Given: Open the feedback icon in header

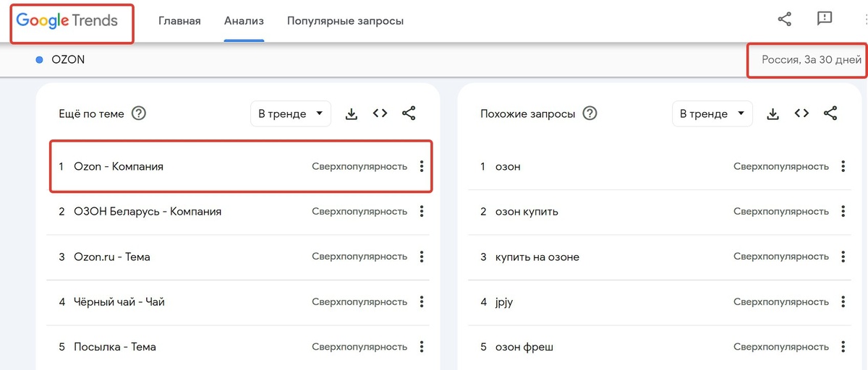Looking at the screenshot, I should click(825, 20).
